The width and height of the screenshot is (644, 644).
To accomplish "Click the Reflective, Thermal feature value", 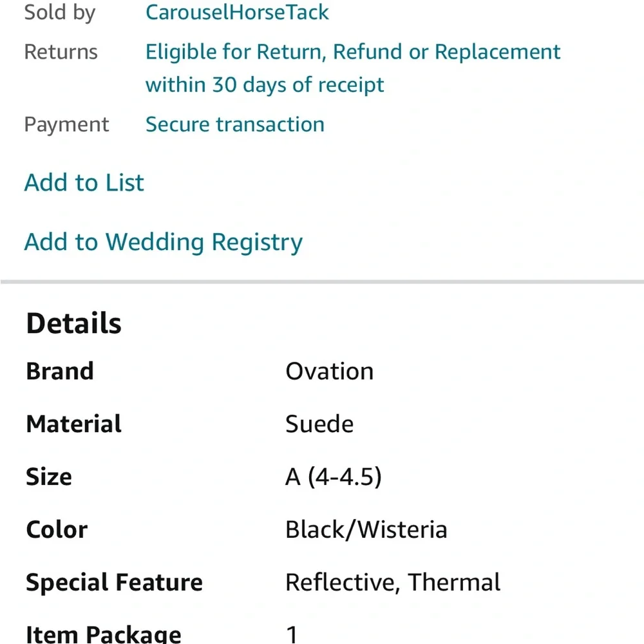I will point(393,582).
